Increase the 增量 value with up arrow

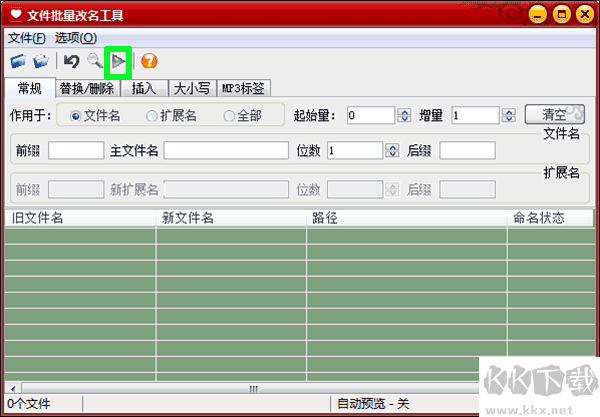[x=509, y=112]
